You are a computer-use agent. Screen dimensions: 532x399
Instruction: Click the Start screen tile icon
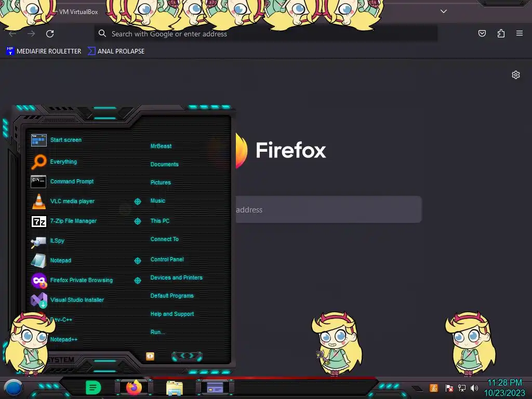(x=38, y=140)
